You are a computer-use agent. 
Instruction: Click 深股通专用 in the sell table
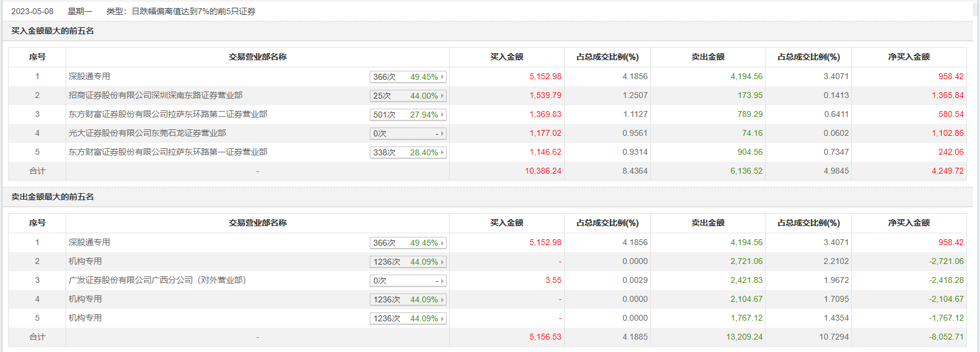(89, 242)
